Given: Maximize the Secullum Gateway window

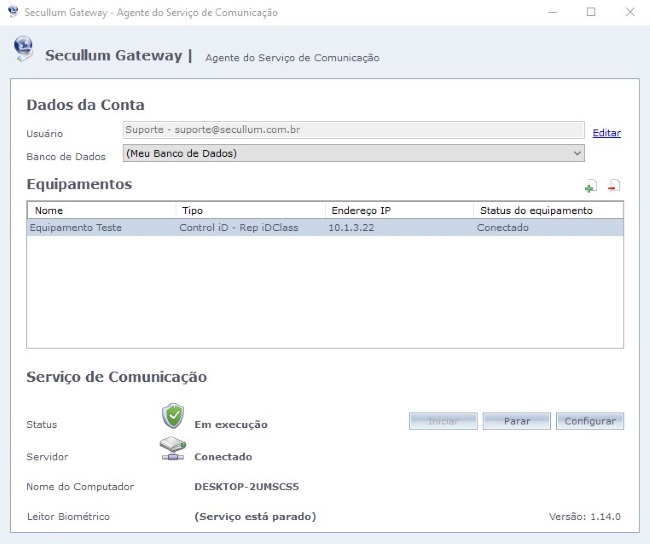Looking at the screenshot, I should [x=590, y=12].
